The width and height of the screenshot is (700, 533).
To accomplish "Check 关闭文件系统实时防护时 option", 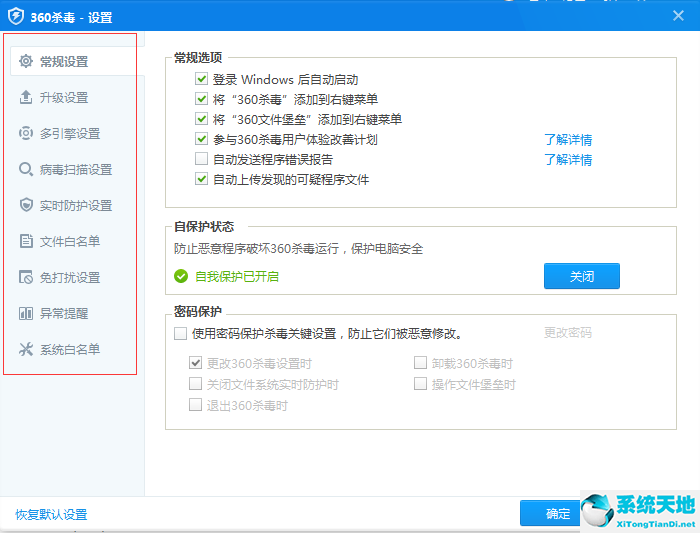I will [196, 383].
